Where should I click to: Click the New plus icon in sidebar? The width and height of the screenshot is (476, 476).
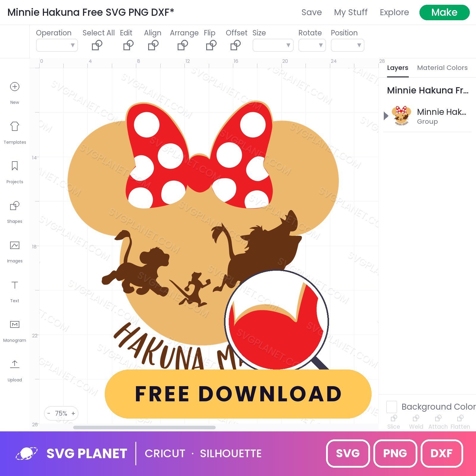pos(15,87)
